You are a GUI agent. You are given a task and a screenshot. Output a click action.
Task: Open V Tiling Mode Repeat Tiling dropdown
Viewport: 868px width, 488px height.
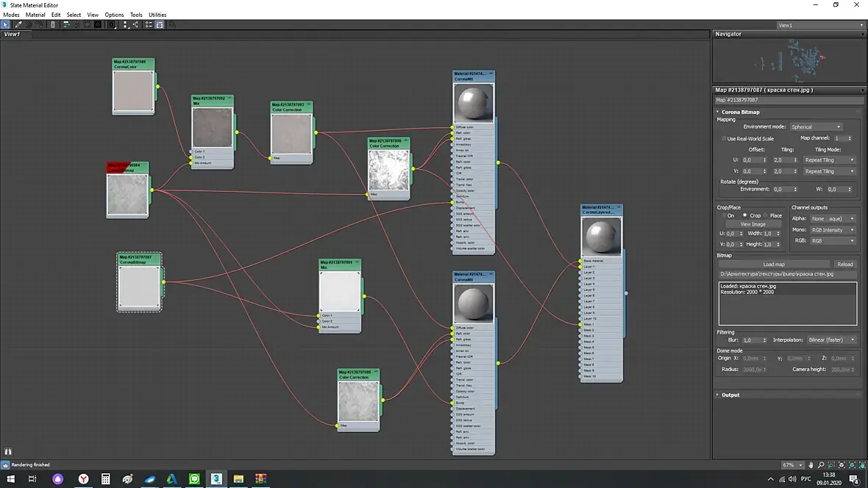(x=829, y=171)
